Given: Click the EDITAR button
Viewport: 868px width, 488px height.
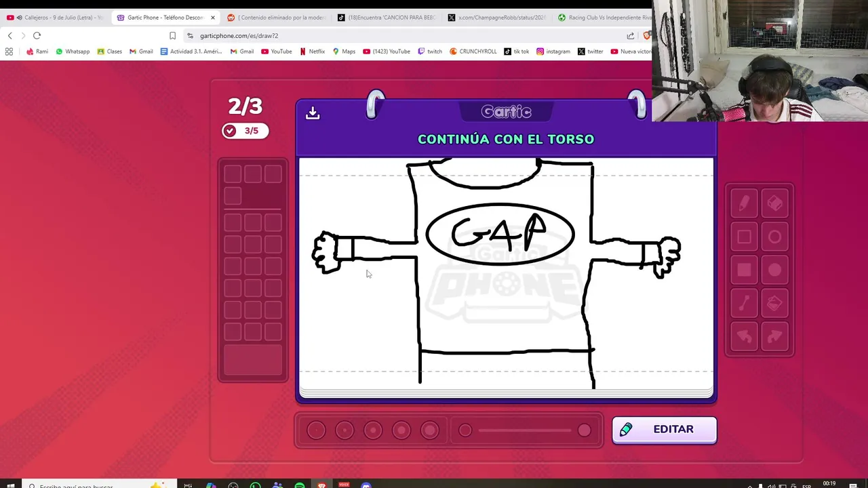Looking at the screenshot, I should click(664, 430).
